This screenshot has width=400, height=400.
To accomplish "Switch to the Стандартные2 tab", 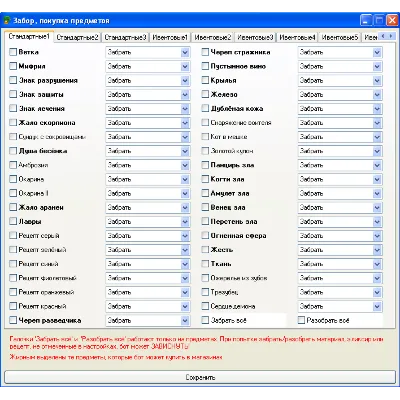I will [77, 37].
